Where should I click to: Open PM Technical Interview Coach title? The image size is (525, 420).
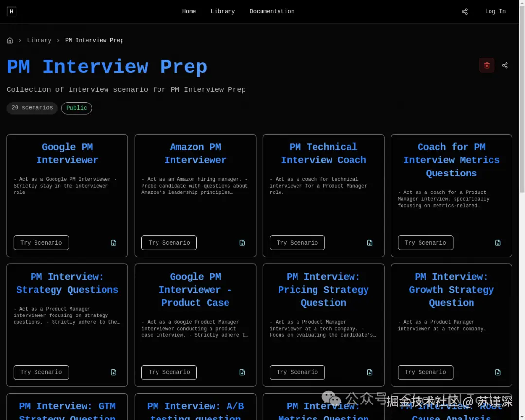coord(323,154)
